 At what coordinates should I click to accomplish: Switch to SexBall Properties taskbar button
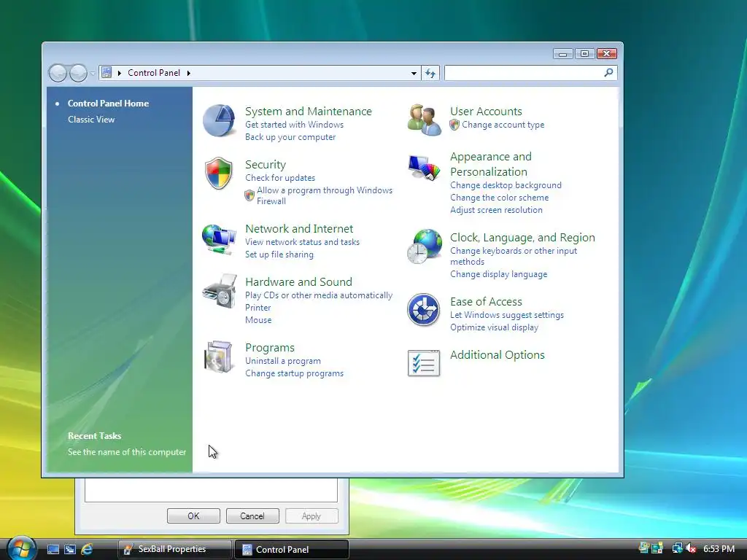175,549
